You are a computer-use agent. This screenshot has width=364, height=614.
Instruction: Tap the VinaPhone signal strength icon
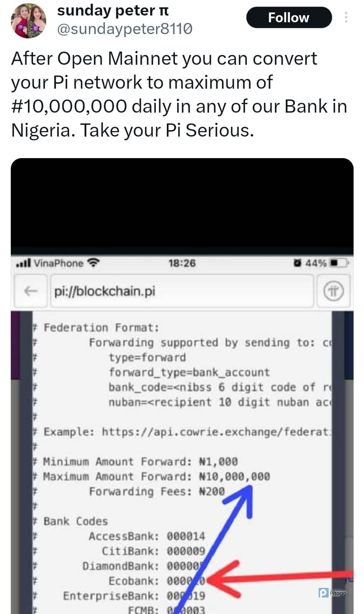[23, 263]
